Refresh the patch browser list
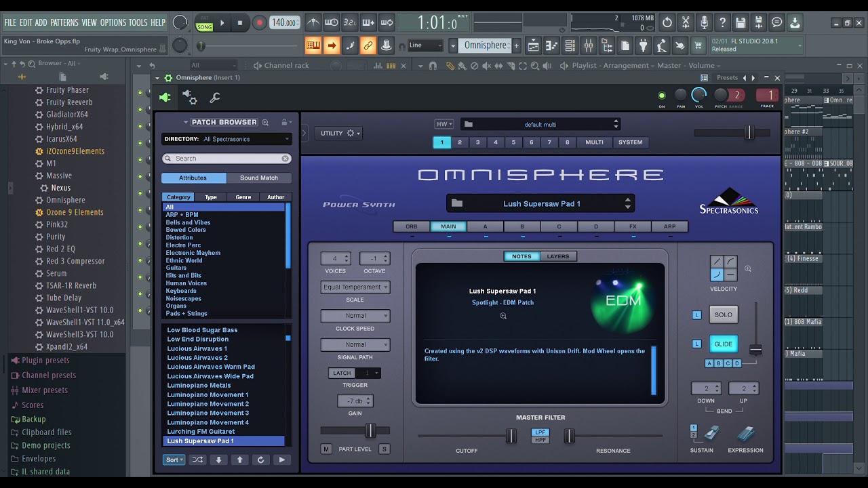The image size is (868, 488). (x=260, y=460)
